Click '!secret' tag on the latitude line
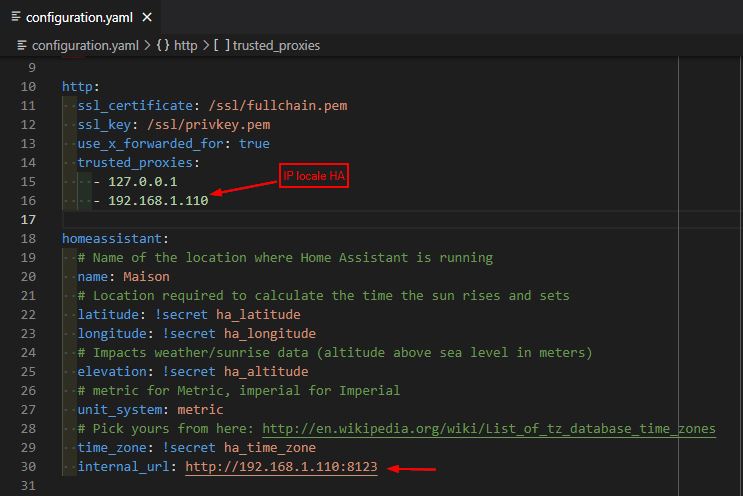The width and height of the screenshot is (743, 496). [x=181, y=315]
